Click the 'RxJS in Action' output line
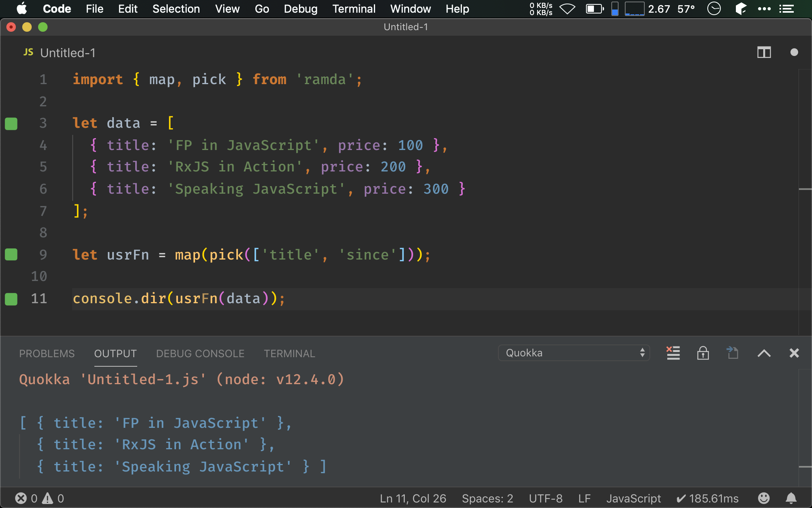The width and height of the screenshot is (812, 508). click(155, 445)
